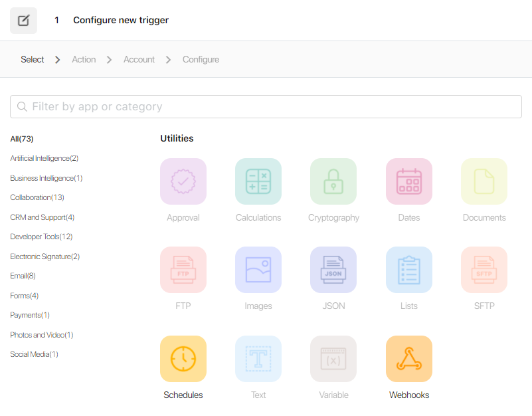532x416 pixels.
Task: Select the JSON utility icon
Action: (333, 270)
